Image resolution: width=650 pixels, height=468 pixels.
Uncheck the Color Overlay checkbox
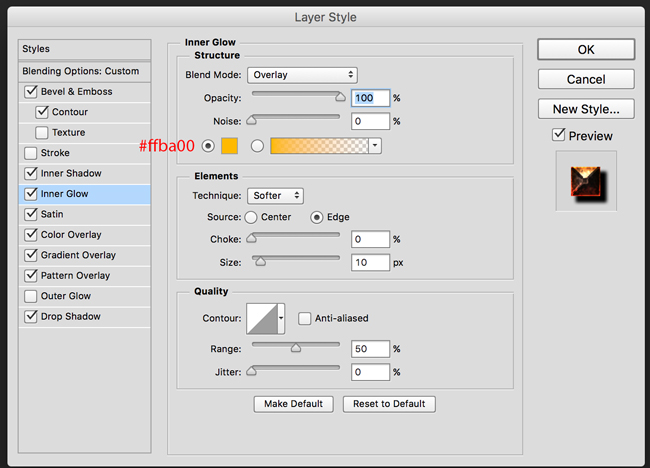(31, 235)
